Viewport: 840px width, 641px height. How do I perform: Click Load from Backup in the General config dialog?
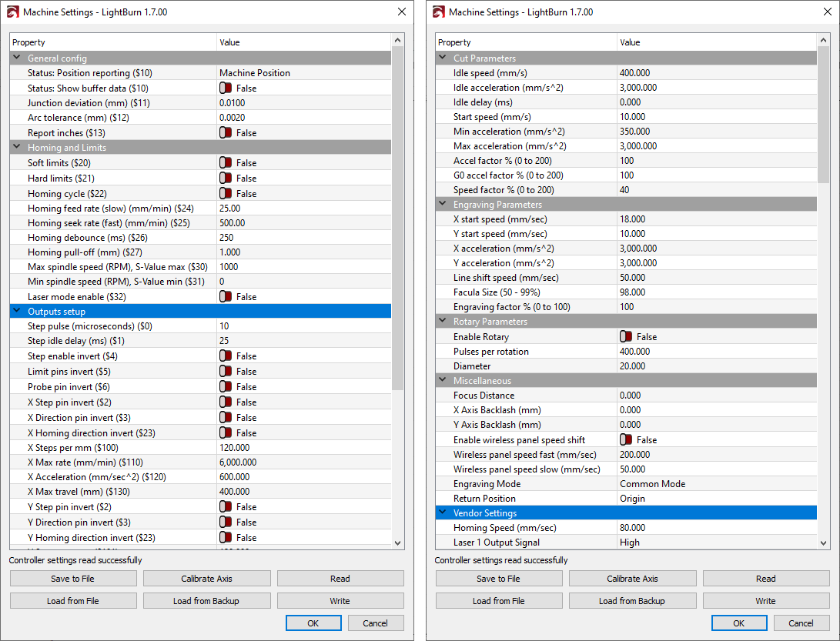coord(206,601)
